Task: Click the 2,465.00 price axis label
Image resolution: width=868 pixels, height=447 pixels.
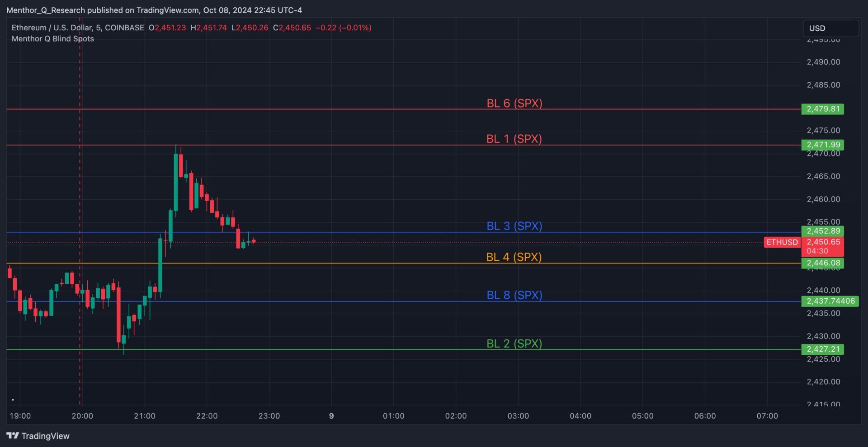Action: click(x=823, y=176)
